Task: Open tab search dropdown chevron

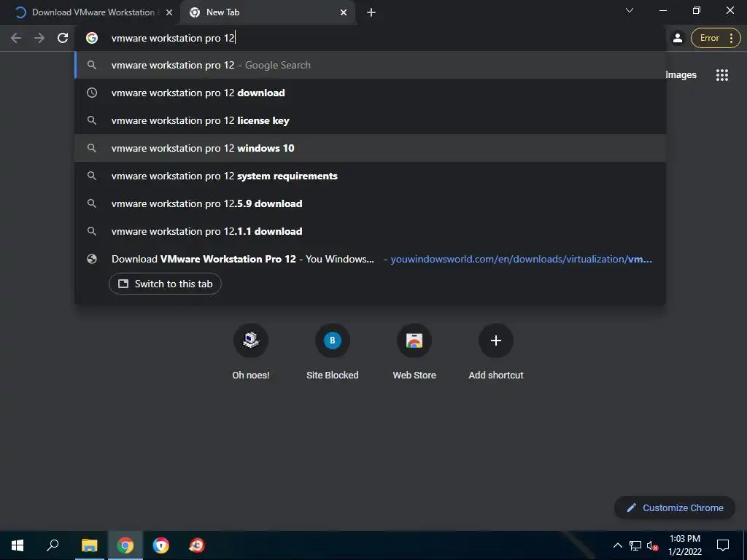Action: click(x=630, y=10)
